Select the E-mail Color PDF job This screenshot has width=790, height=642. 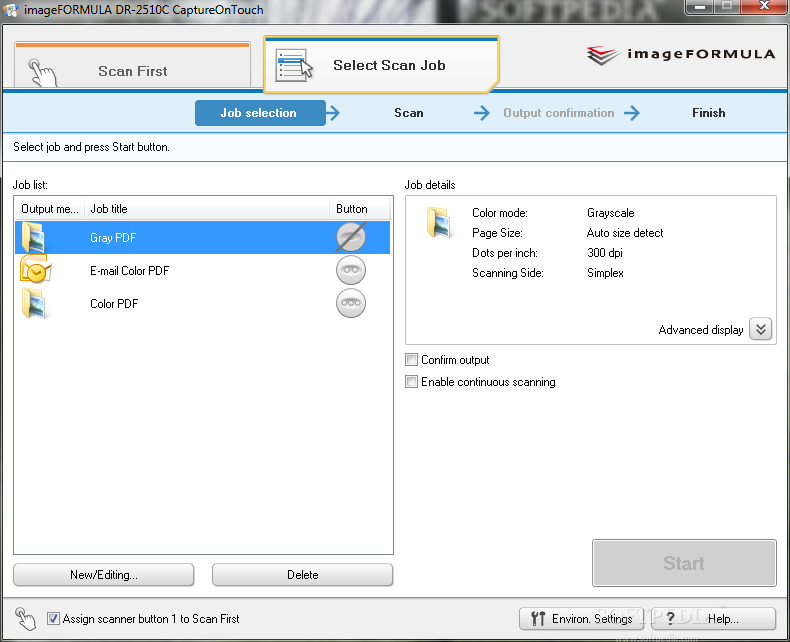coord(203,271)
